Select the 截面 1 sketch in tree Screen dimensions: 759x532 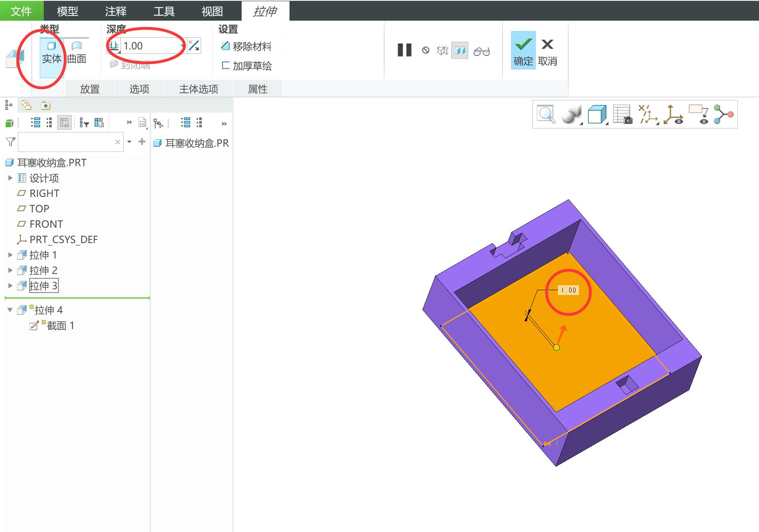52,325
